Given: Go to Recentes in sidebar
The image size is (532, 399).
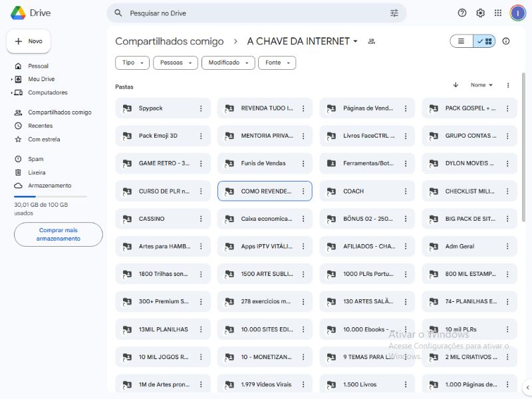Looking at the screenshot, I should (x=40, y=126).
